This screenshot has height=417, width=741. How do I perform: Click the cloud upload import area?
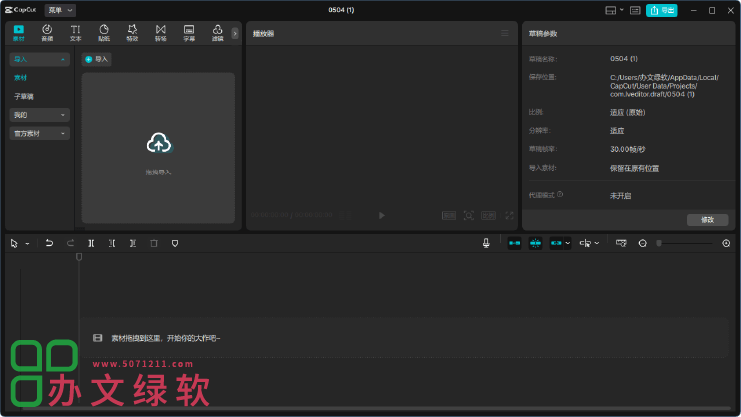point(158,148)
